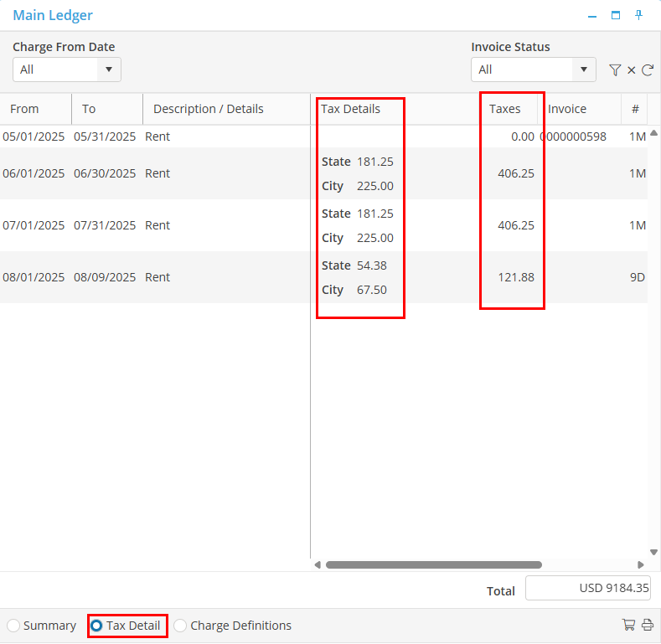Pin the Main Ledger panel
This screenshot has height=644, width=661.
639,15
